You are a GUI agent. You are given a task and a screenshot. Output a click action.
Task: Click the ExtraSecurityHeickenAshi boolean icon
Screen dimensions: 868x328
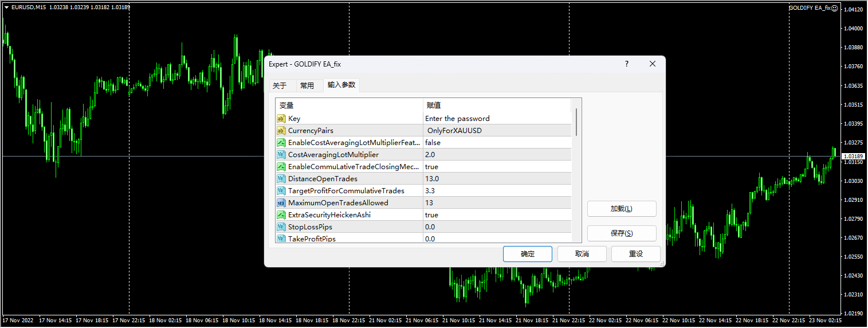coord(281,215)
